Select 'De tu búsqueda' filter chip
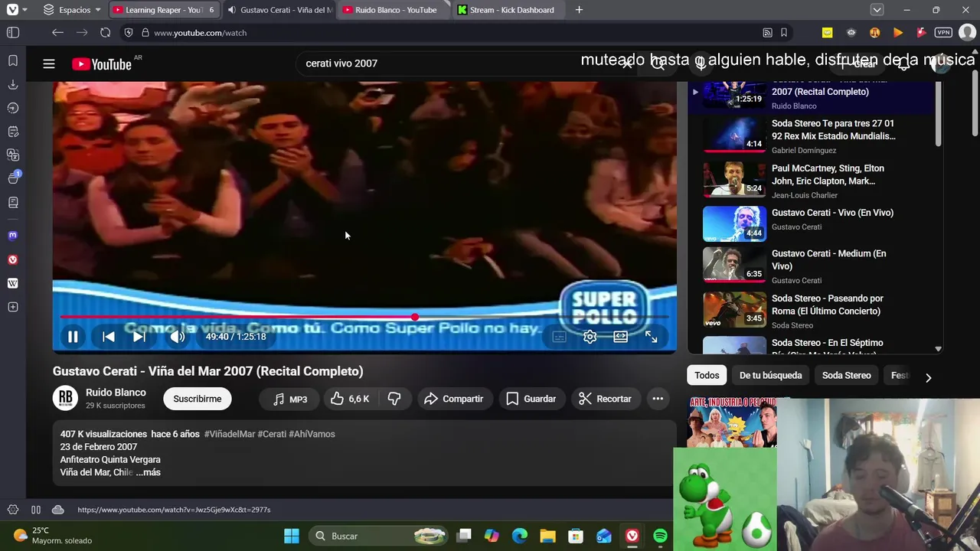980x551 pixels. [x=770, y=376]
